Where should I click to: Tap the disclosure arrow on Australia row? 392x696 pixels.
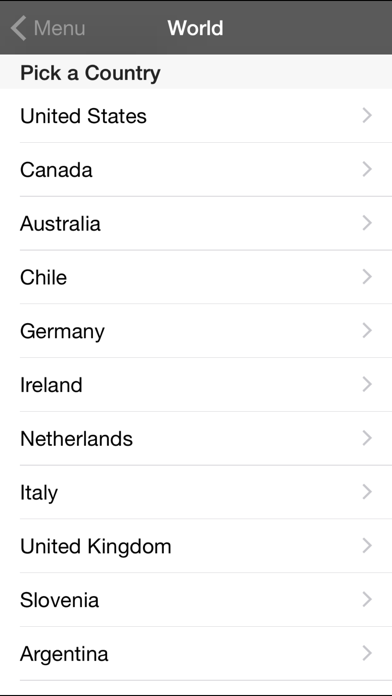pyautogui.click(x=367, y=223)
